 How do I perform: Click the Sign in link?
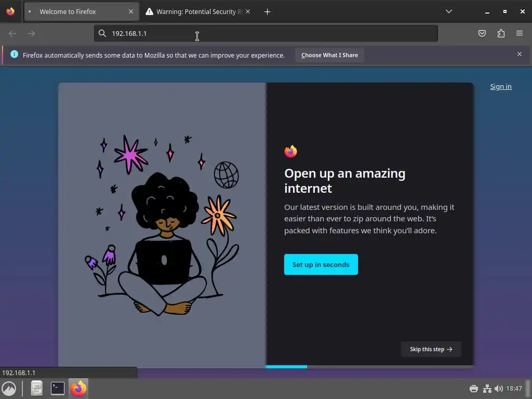click(501, 87)
